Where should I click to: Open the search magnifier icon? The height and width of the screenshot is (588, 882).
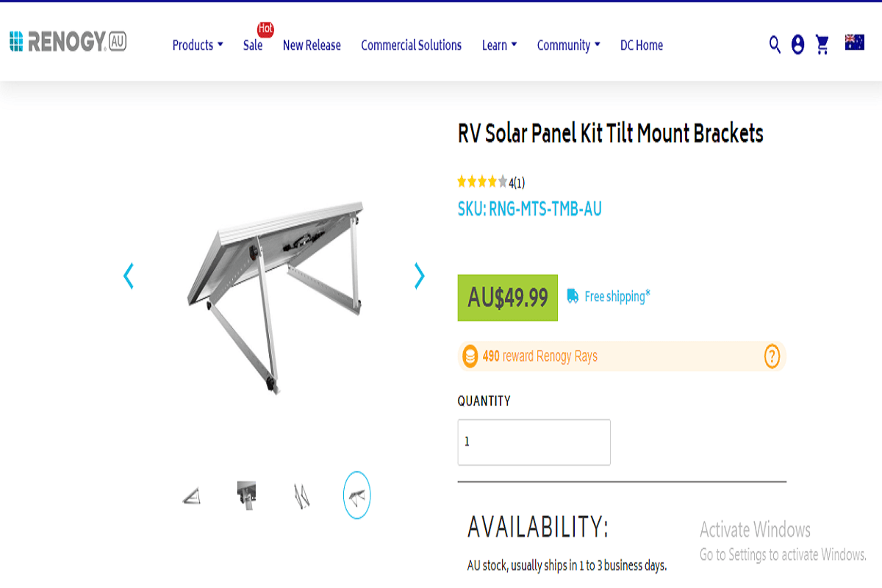[x=775, y=45]
